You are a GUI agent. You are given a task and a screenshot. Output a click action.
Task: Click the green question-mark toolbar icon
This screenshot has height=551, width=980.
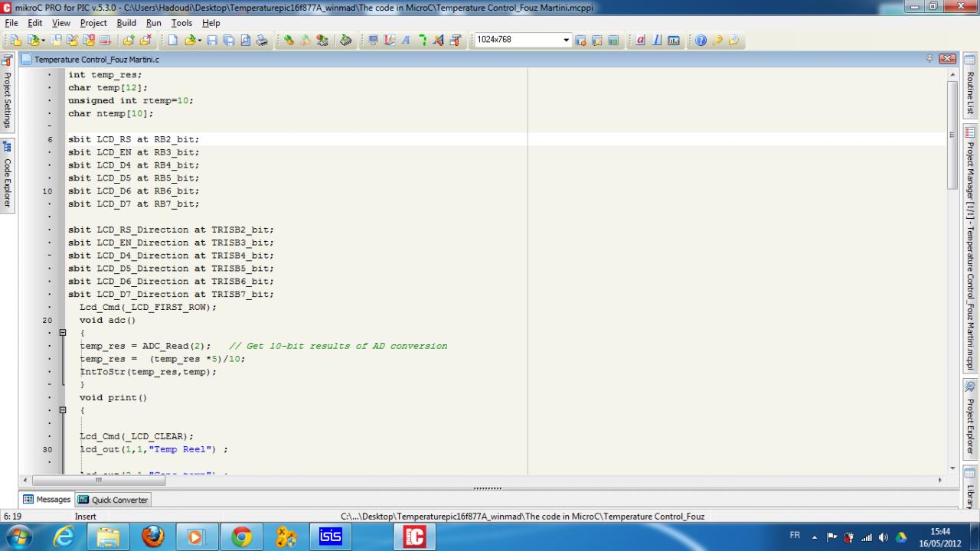point(423,40)
